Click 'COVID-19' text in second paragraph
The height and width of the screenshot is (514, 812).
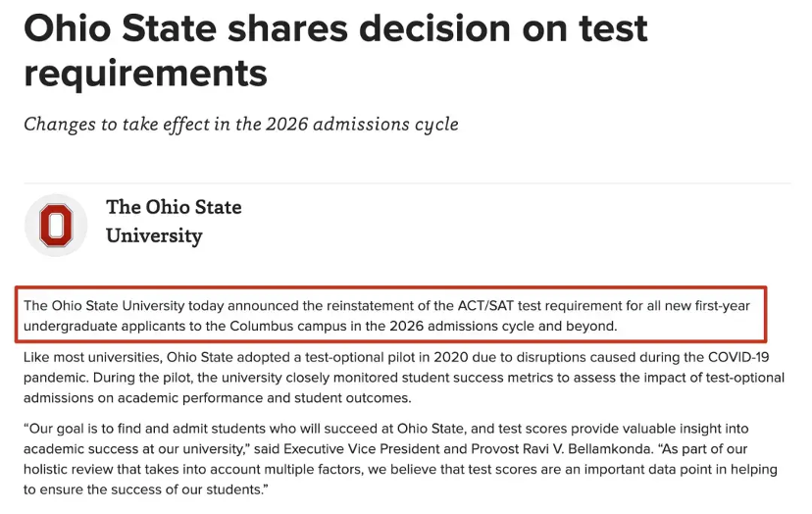click(x=738, y=357)
